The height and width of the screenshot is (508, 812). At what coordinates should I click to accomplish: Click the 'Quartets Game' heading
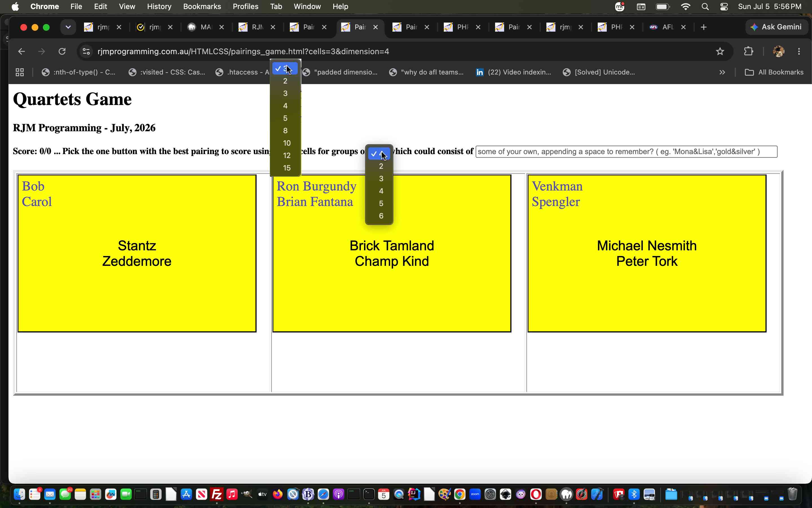[72, 99]
